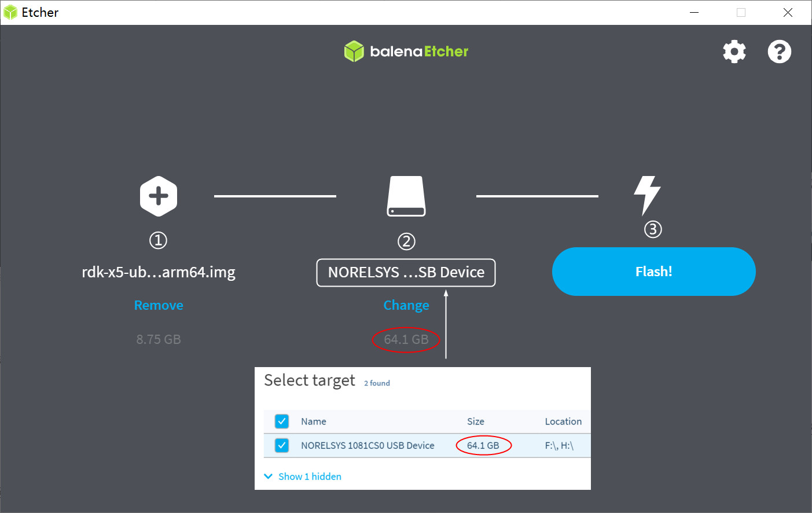
Task: Change the selected target drive
Action: [x=406, y=305]
